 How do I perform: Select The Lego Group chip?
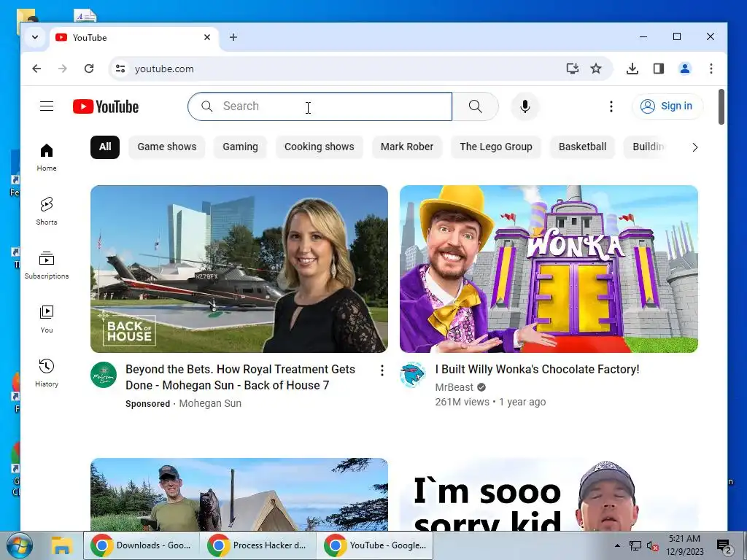pos(496,147)
